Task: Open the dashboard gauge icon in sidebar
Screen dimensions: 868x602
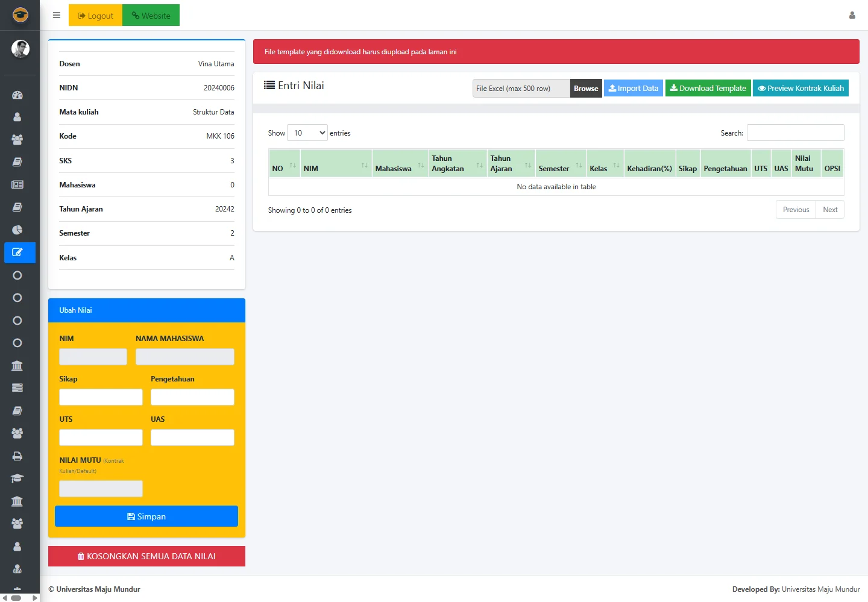Action: 17,95
